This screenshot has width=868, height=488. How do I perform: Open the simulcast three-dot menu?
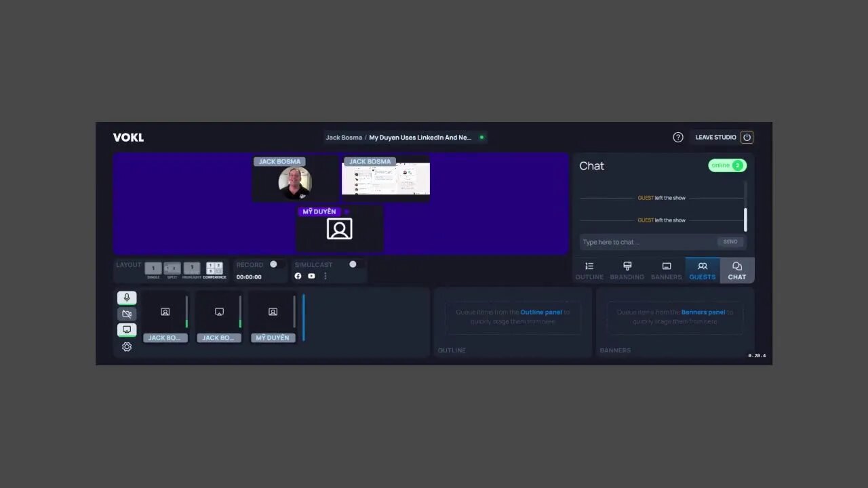coord(325,276)
